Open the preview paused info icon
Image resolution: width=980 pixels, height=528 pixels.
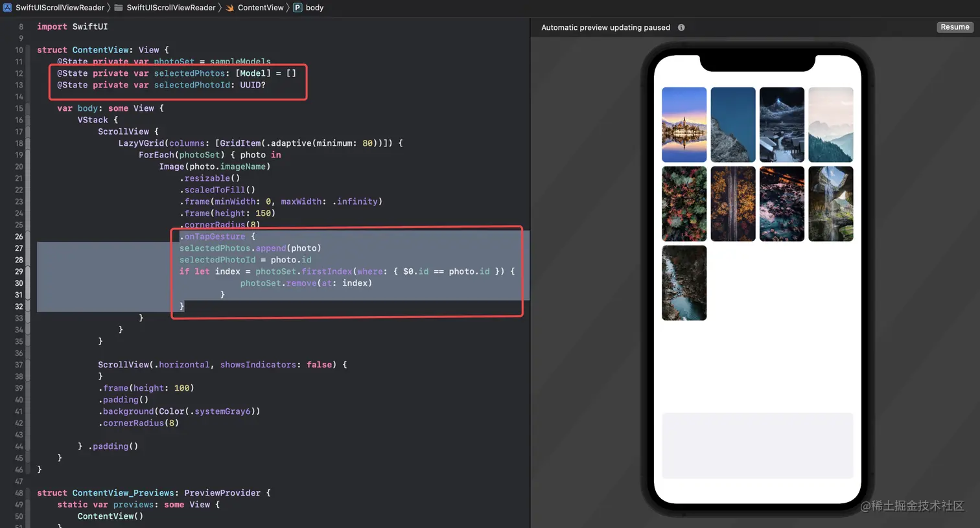[x=681, y=27]
